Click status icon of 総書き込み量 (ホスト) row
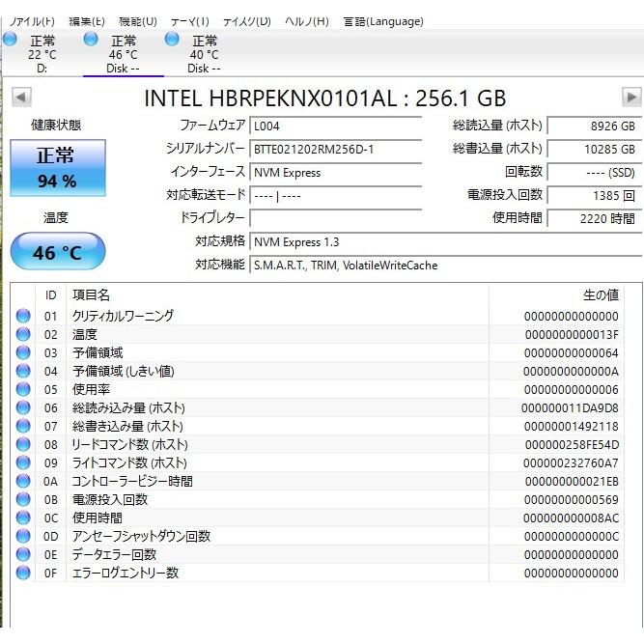The image size is (644, 644). [23, 426]
